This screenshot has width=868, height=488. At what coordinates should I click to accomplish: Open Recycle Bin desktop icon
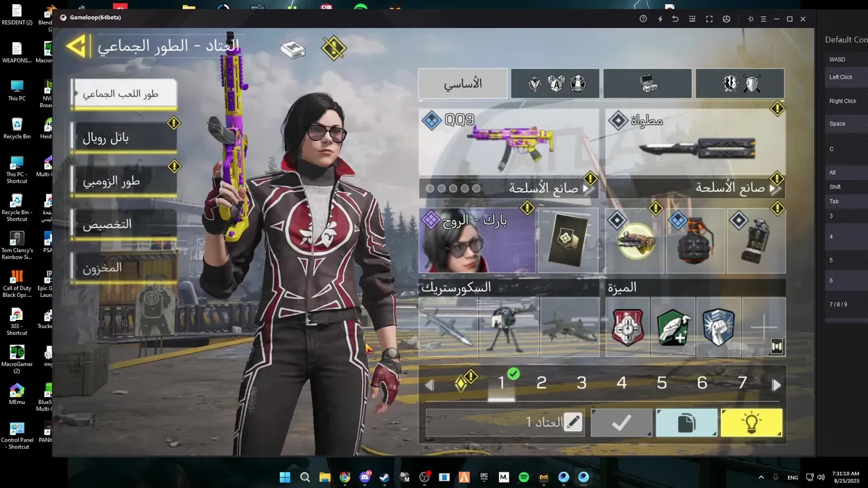tap(17, 128)
